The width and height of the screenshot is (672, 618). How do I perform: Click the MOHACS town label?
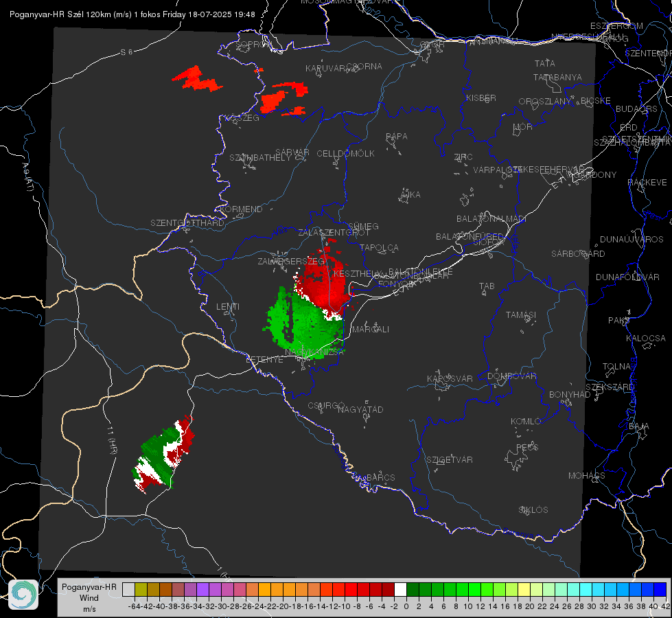586,476
